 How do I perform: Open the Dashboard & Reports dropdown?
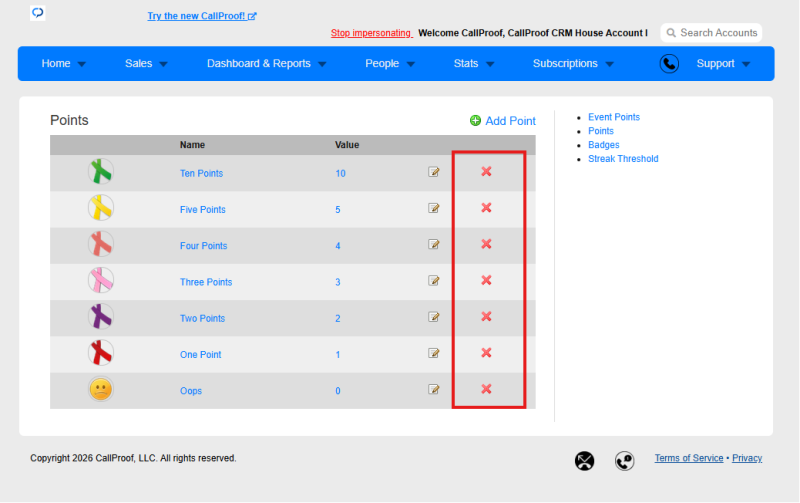tap(266, 64)
